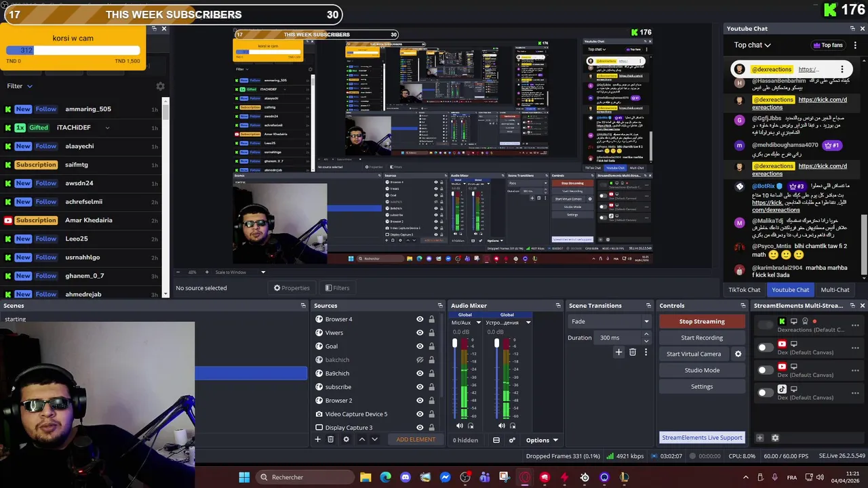Viewport: 868px width, 488px height.
Task: Switch to Youtube Chat tab
Action: point(790,289)
